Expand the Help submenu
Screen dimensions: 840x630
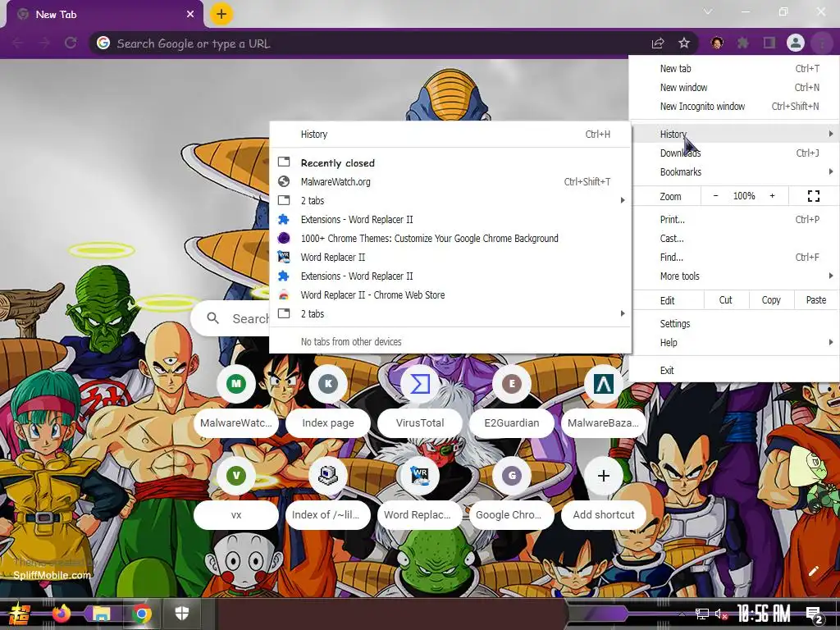coord(735,343)
